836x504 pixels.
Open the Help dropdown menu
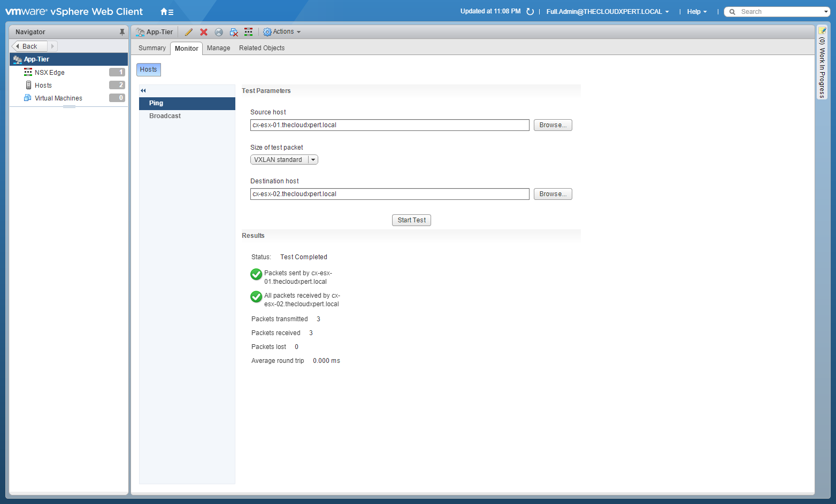tap(696, 12)
